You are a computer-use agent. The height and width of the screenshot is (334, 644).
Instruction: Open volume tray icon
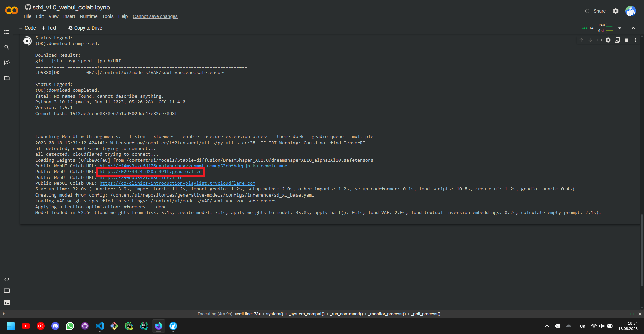[x=602, y=326]
